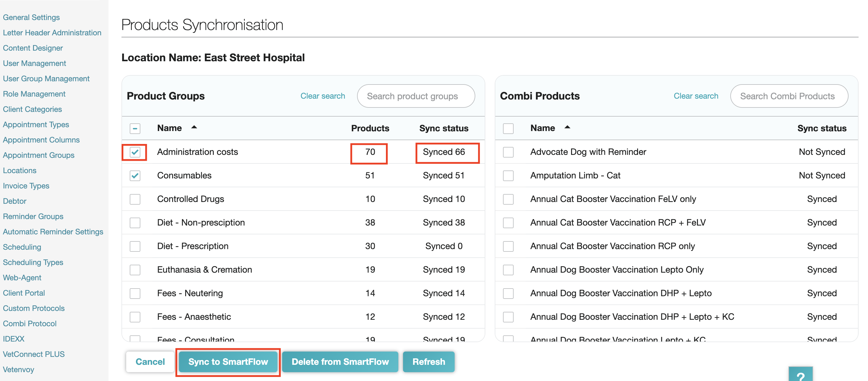Clear search in Product Groups panel
The height and width of the screenshot is (381, 868).
pyautogui.click(x=323, y=96)
